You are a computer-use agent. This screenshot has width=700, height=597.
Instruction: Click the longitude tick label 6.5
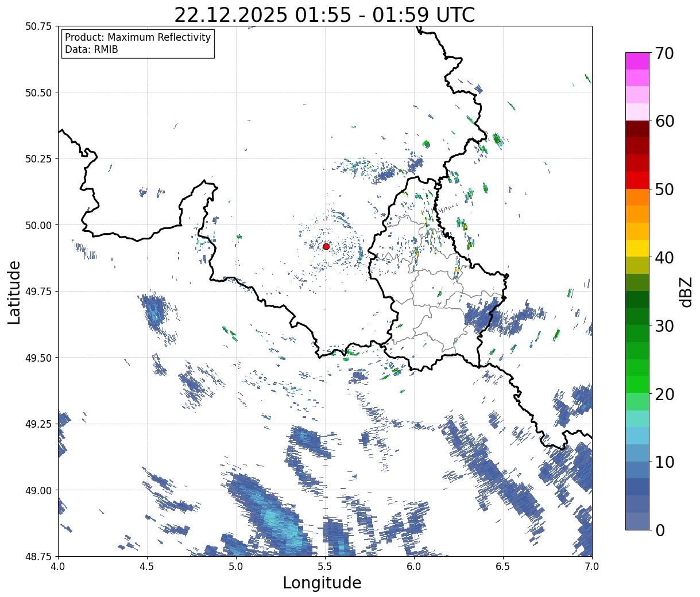pyautogui.click(x=503, y=567)
